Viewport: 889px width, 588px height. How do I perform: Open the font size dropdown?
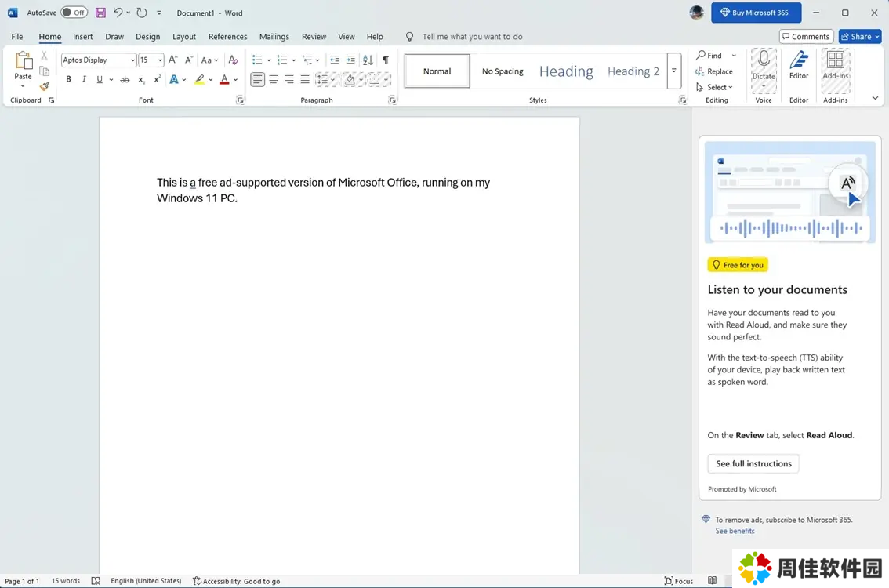tap(161, 60)
